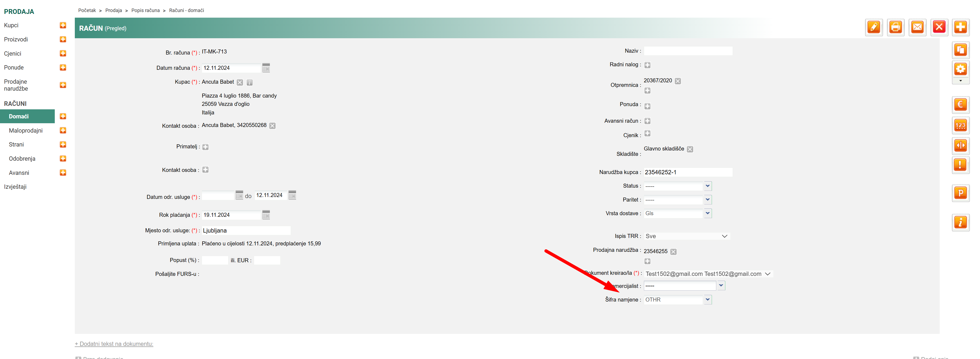The height and width of the screenshot is (359, 980).
Task: Expand the Status dropdown
Action: (x=707, y=186)
